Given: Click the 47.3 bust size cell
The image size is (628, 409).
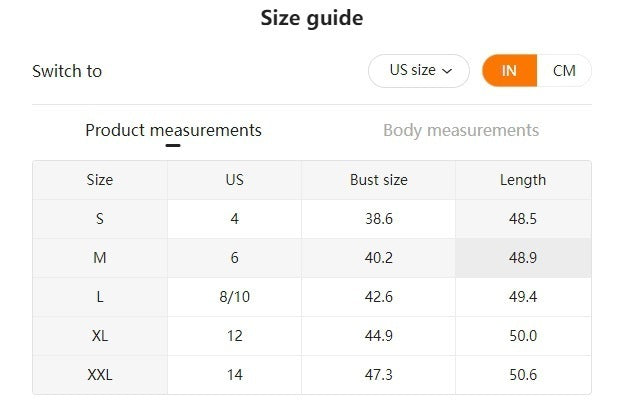Looking at the screenshot, I should (x=379, y=375).
